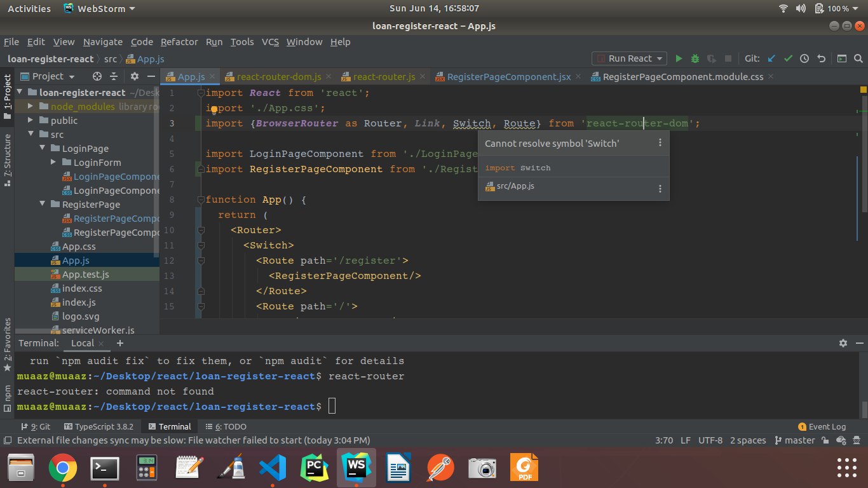
Task: Open PyCharm from the dock
Action: point(315,469)
